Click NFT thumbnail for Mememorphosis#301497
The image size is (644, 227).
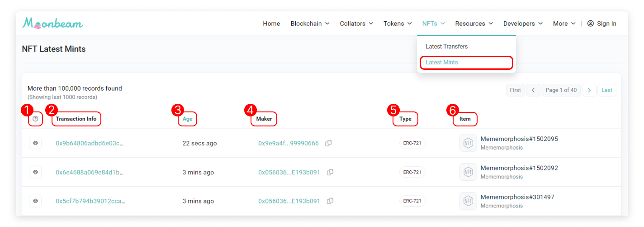coord(468,201)
